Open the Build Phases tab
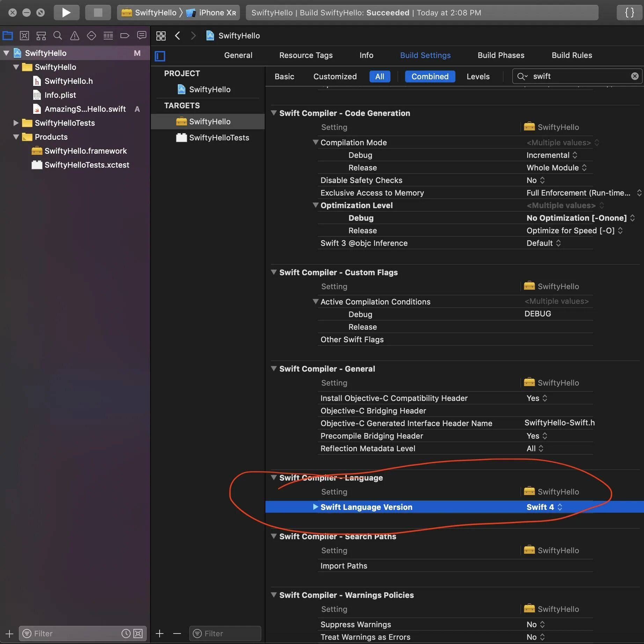 pyautogui.click(x=501, y=55)
